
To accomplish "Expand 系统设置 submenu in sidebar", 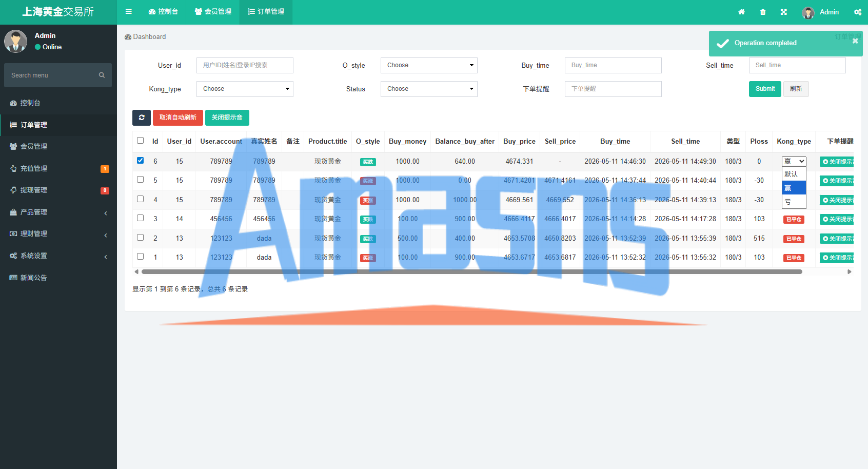I will click(x=58, y=256).
